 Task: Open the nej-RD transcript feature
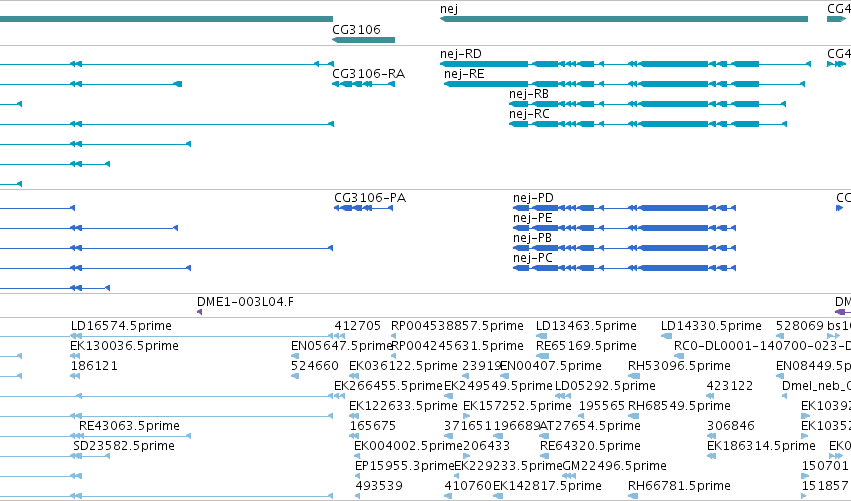[x=625, y=64]
